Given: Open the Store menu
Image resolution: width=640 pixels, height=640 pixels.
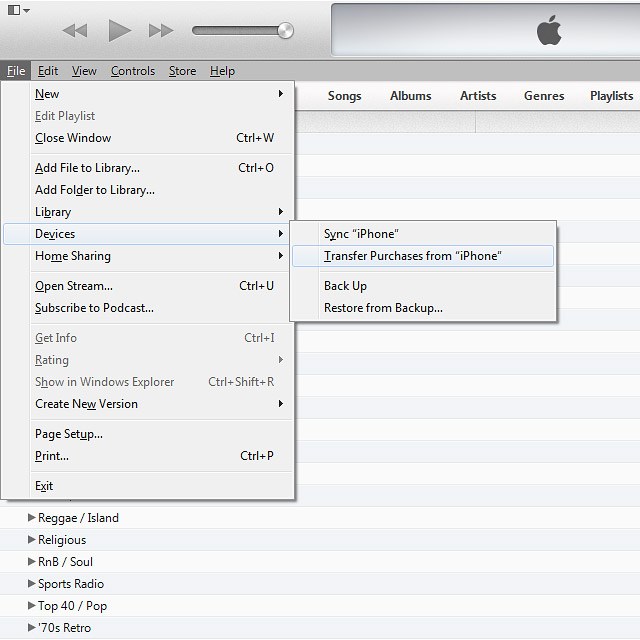Looking at the screenshot, I should pyautogui.click(x=182, y=71).
